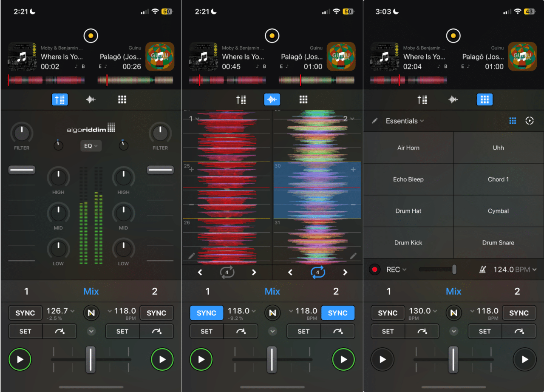Tap the sample volume slider

437,269
